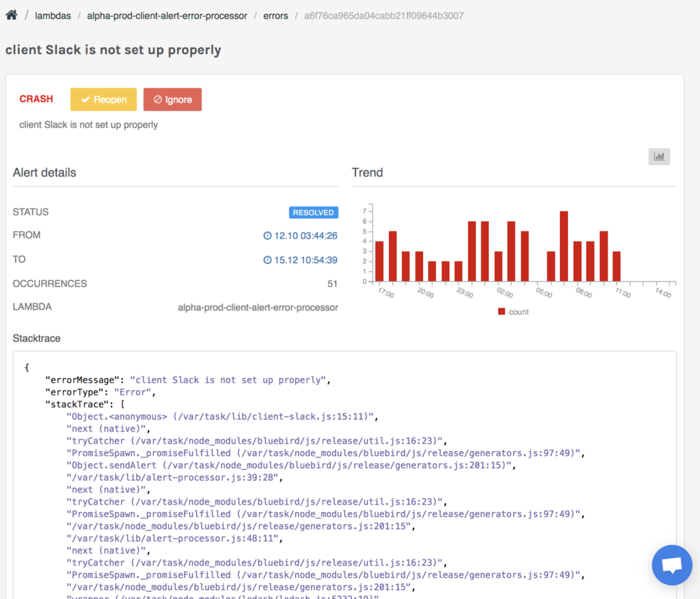Select the red count legend square
Viewport: 700px width, 599px height.
pos(501,311)
